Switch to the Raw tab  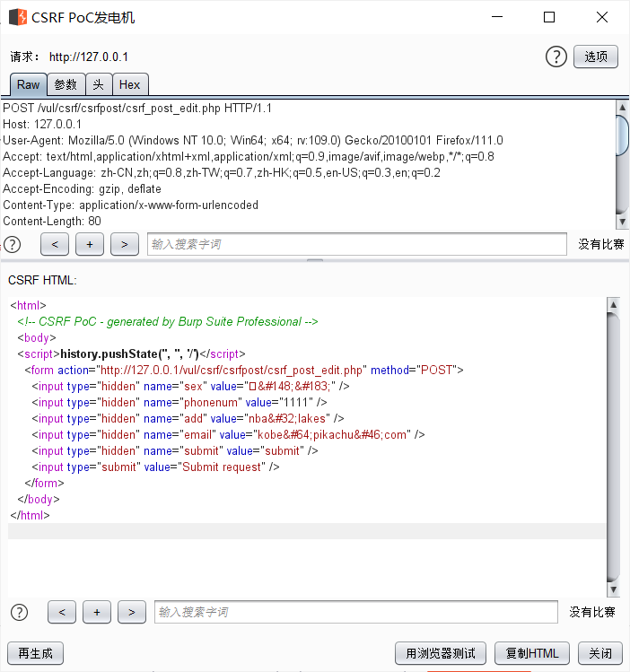click(29, 84)
